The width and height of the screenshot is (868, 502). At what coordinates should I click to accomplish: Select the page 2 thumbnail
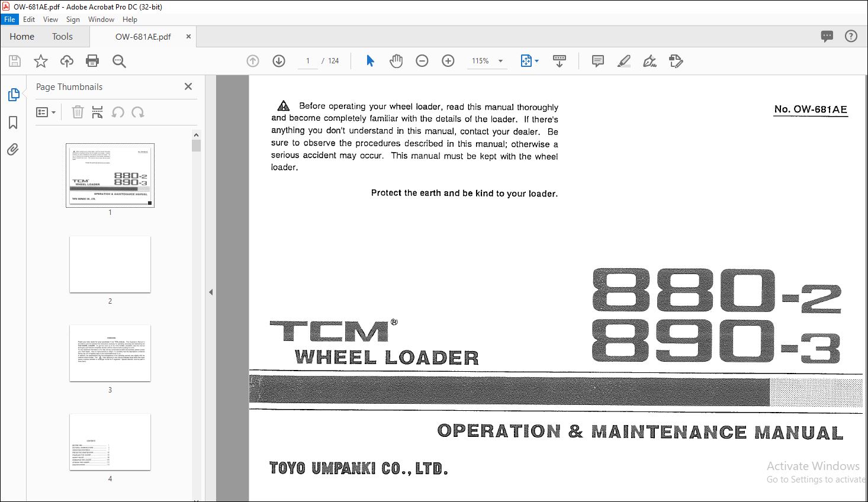pos(110,264)
